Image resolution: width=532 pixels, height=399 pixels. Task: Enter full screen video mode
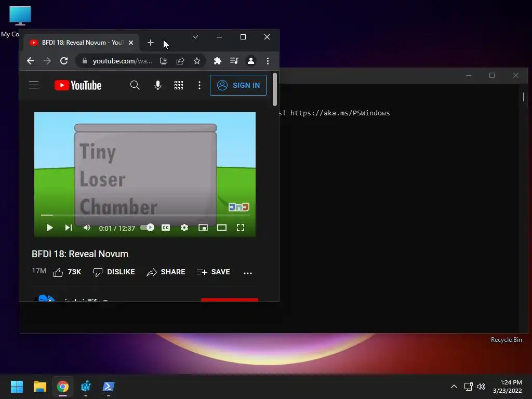point(240,228)
